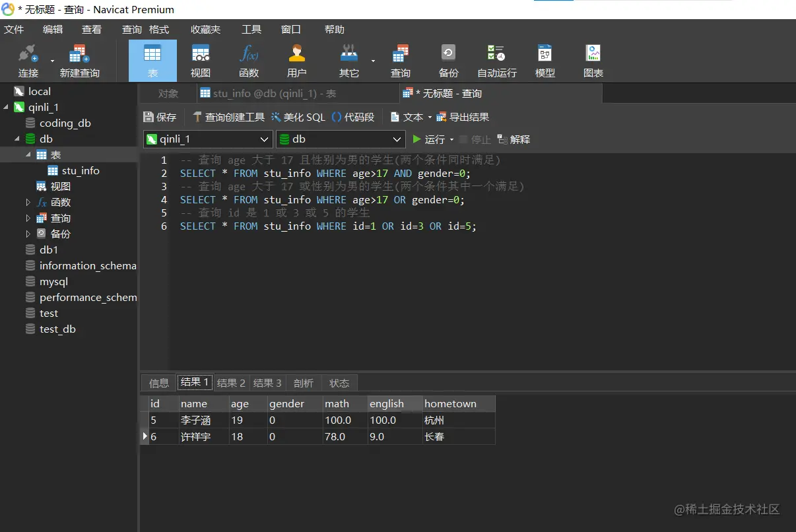
Task: Switch to the 对象 objects tab
Action: pos(168,94)
